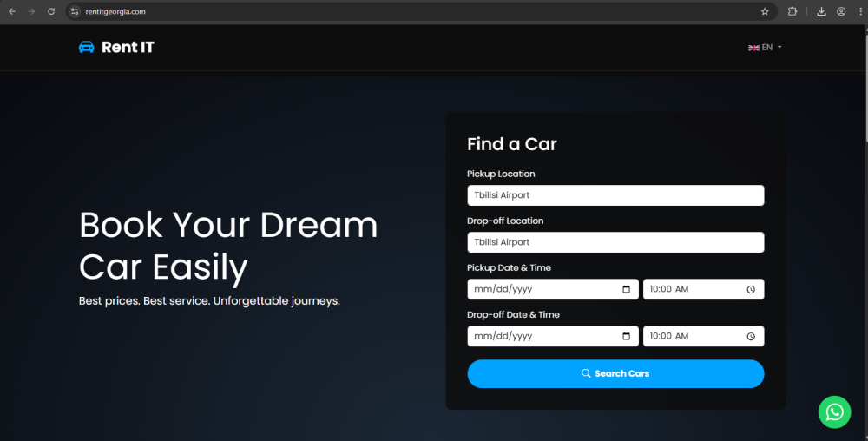868x441 pixels.
Task: Expand the Drop-off Location dropdown
Action: click(x=615, y=242)
